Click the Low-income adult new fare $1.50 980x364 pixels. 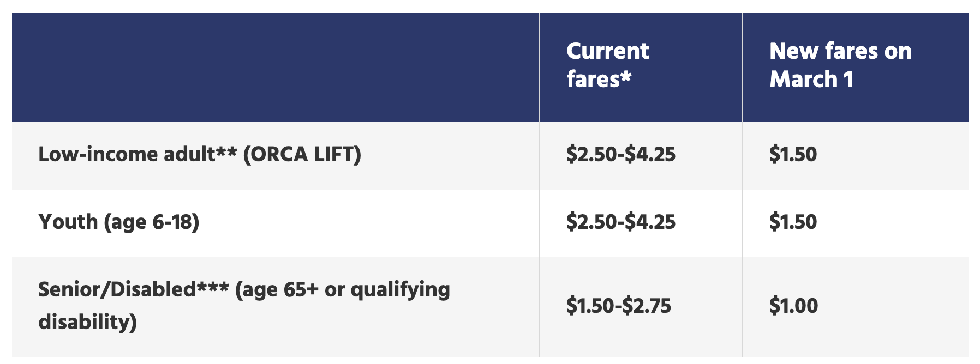click(x=793, y=154)
